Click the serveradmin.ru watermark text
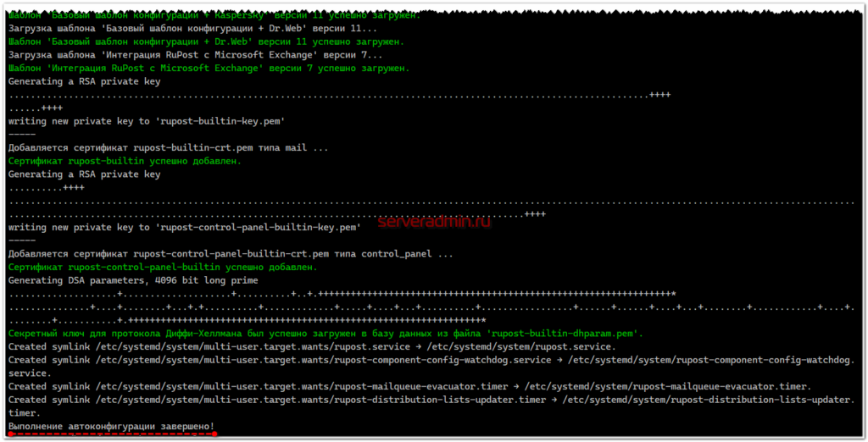Image resolution: width=868 pixels, height=442 pixels. (434, 222)
